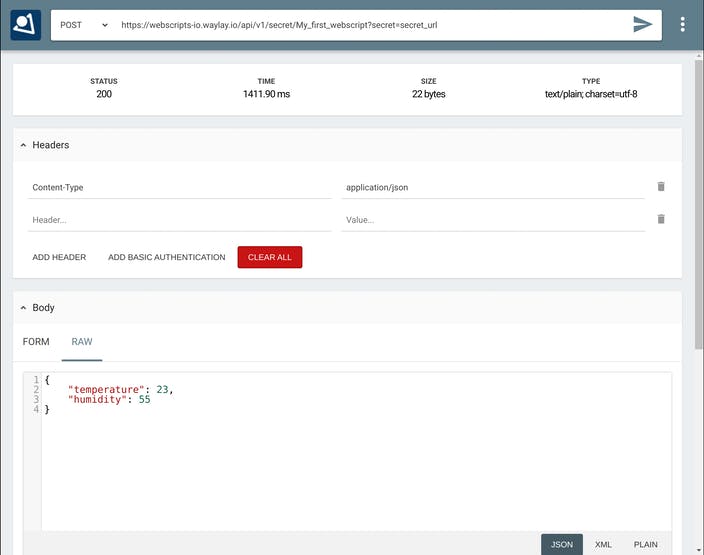
Task: Select JSON body format
Action: tap(562, 544)
